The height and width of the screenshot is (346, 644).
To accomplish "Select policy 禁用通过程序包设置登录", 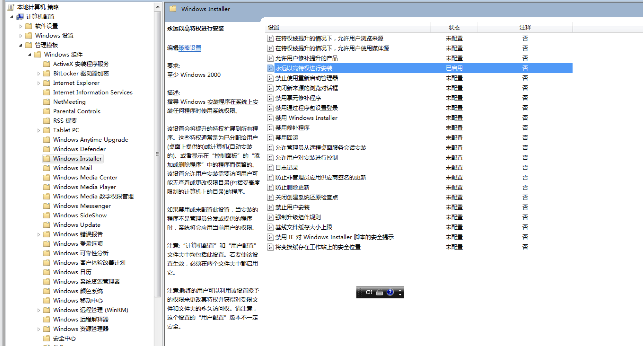I will click(307, 108).
